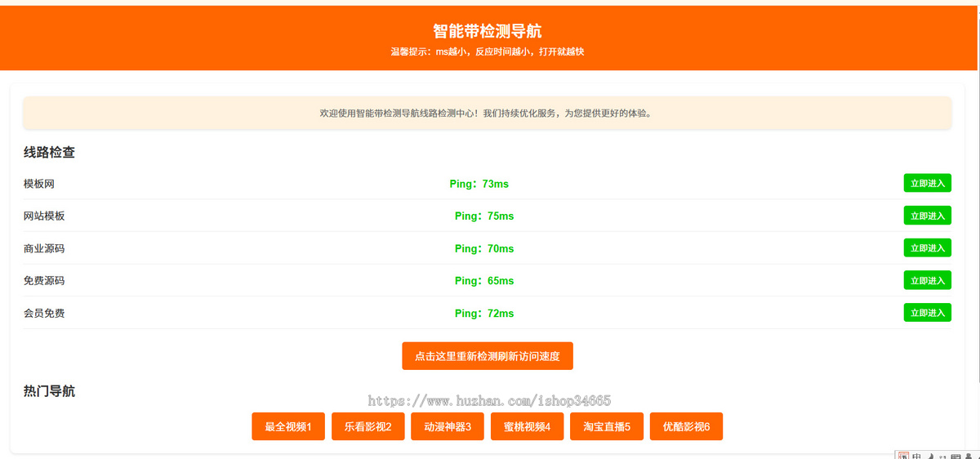
Task: Click the 温馨提示 subtitle in header
Action: click(488, 51)
